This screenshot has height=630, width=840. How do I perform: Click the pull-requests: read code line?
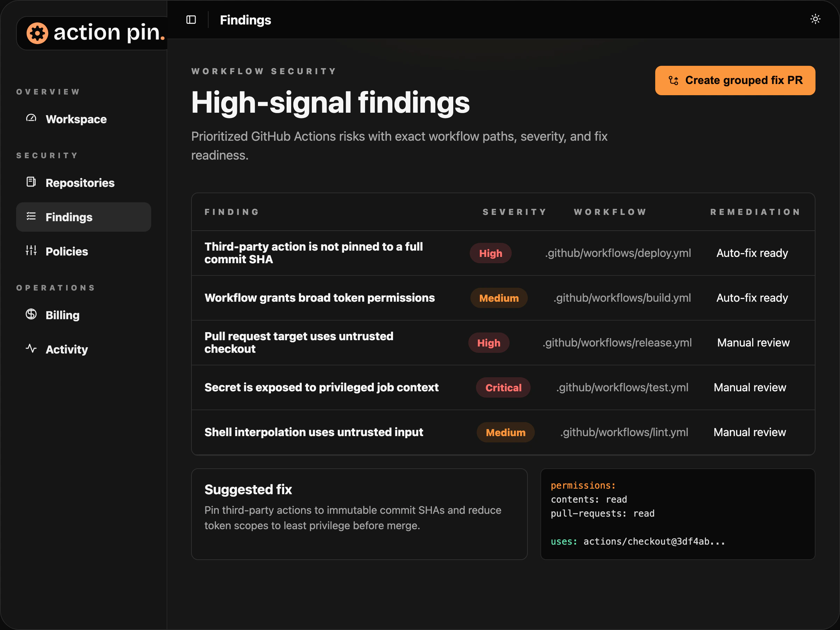coord(602,513)
